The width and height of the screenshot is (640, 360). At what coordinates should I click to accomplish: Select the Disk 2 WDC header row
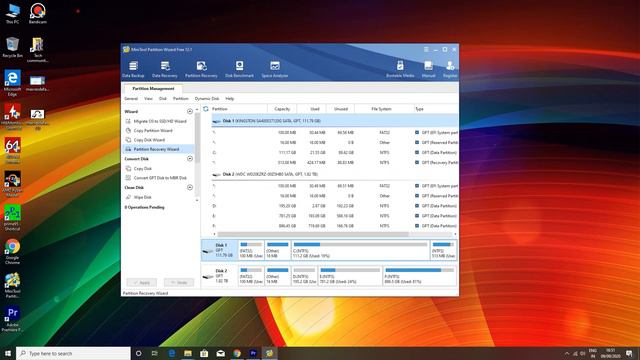pyautogui.click(x=335, y=174)
